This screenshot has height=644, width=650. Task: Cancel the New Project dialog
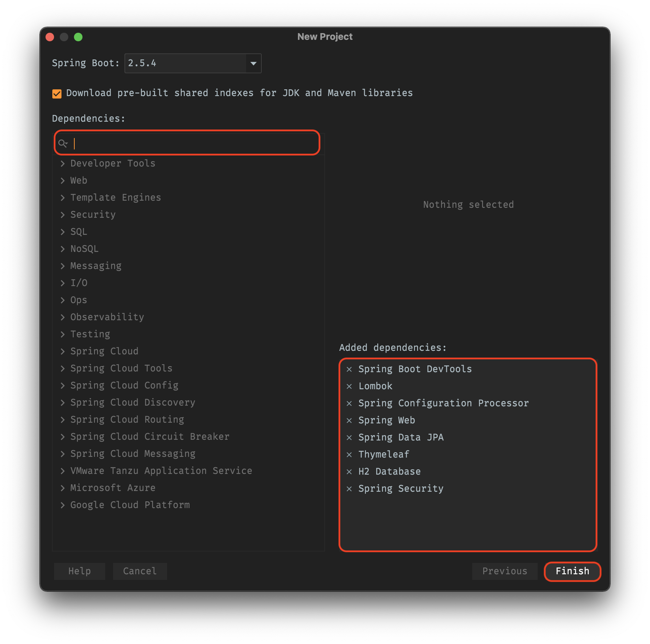(x=140, y=571)
